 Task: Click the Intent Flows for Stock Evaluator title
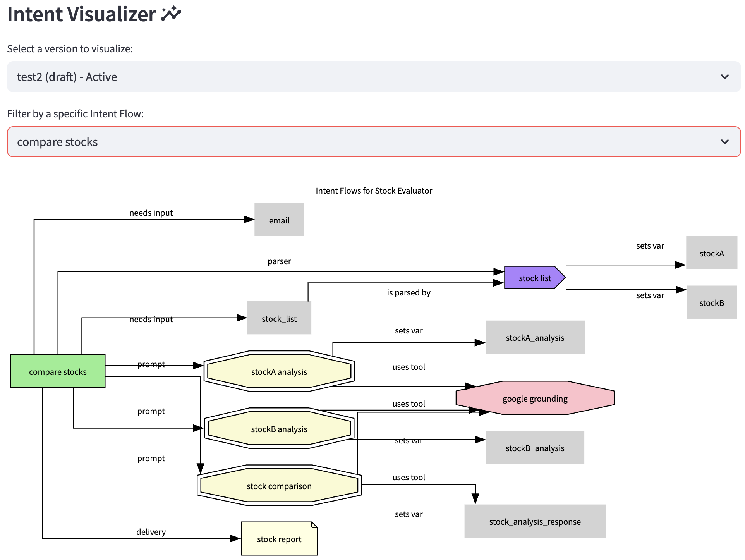tap(374, 191)
